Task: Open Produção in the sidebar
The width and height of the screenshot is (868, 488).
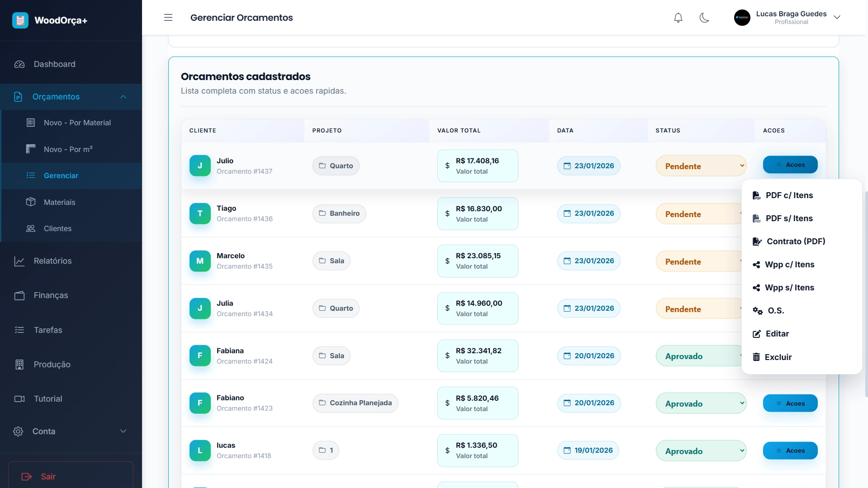Action: [x=52, y=365]
